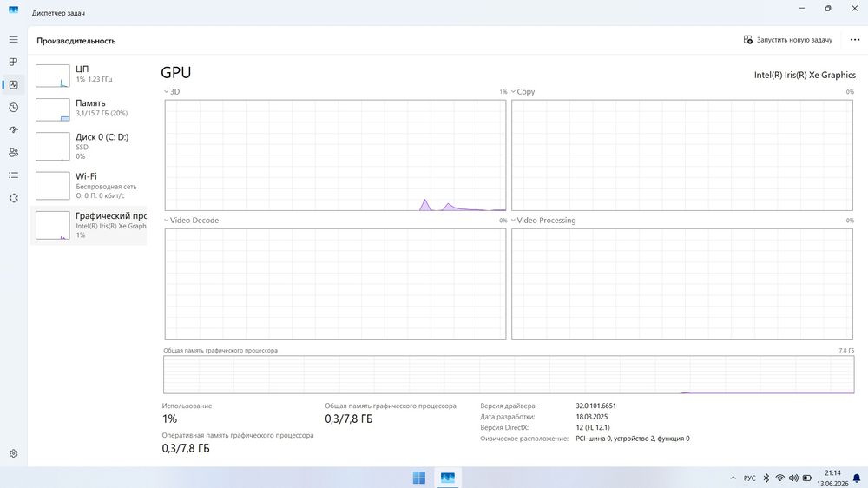The height and width of the screenshot is (488, 868).
Task: Click the ЦП mini graph thumbnail
Action: (53, 76)
